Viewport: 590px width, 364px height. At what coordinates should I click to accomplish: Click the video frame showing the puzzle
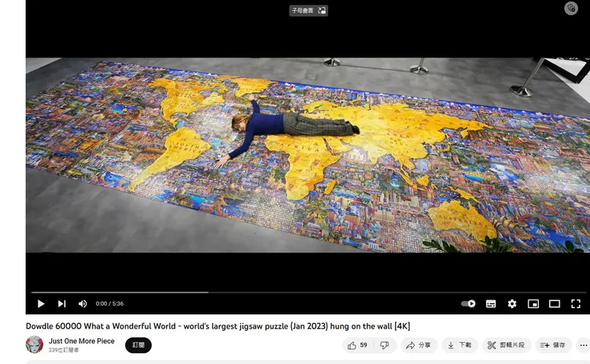308,155
